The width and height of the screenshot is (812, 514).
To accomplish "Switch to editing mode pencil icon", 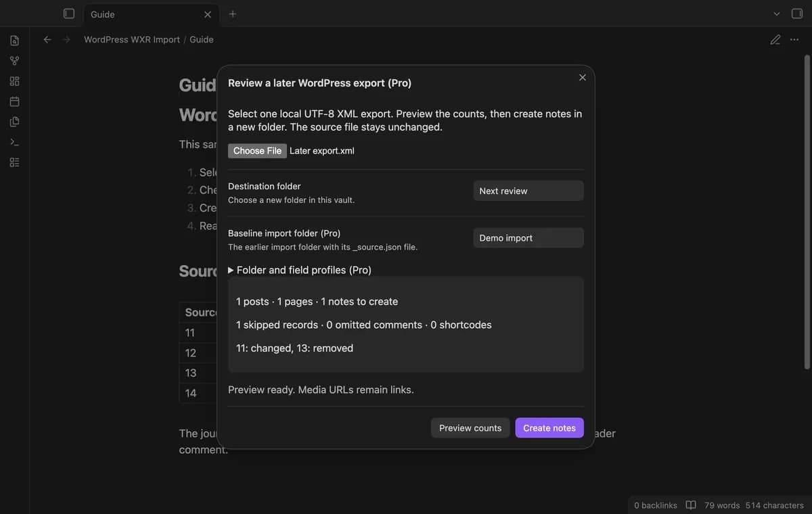I will coord(775,39).
